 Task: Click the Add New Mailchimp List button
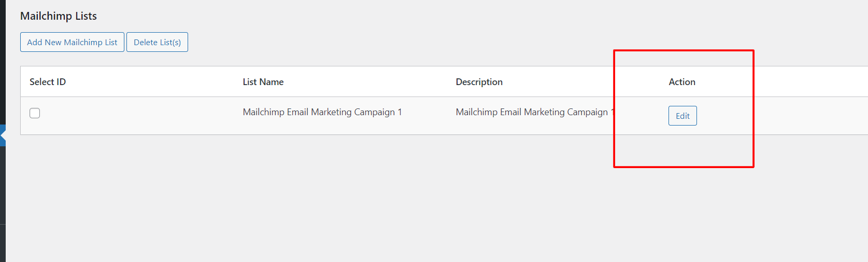tap(72, 42)
